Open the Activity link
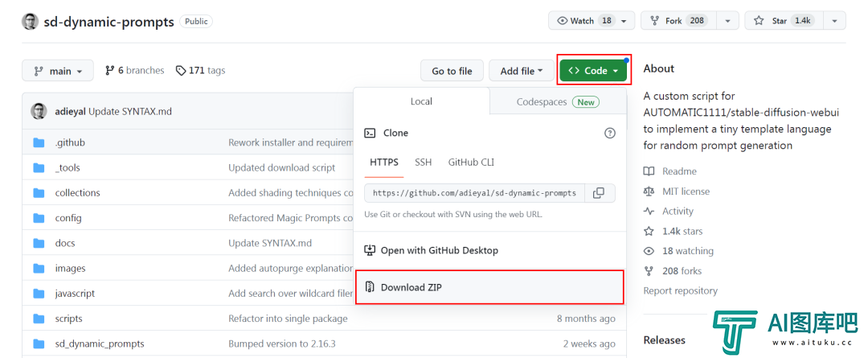868x358 pixels. pos(678,211)
